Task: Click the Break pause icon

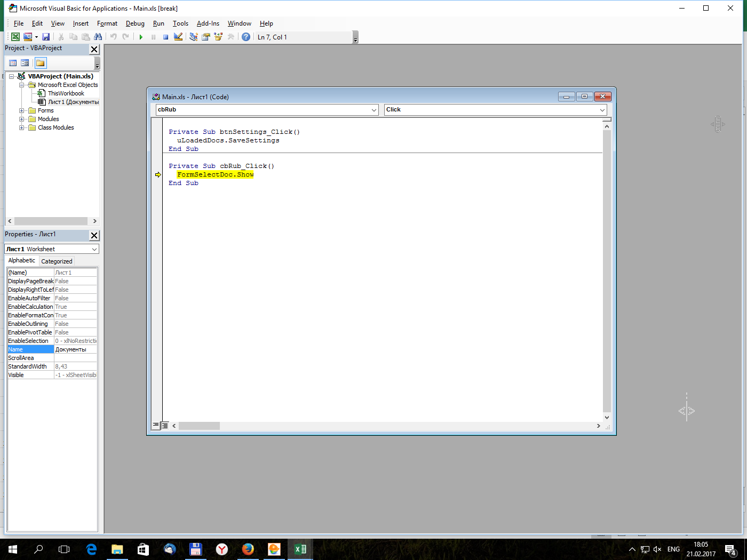Action: (153, 37)
